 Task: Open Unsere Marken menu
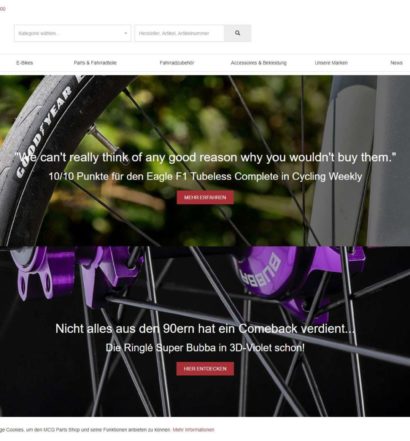tap(331, 63)
